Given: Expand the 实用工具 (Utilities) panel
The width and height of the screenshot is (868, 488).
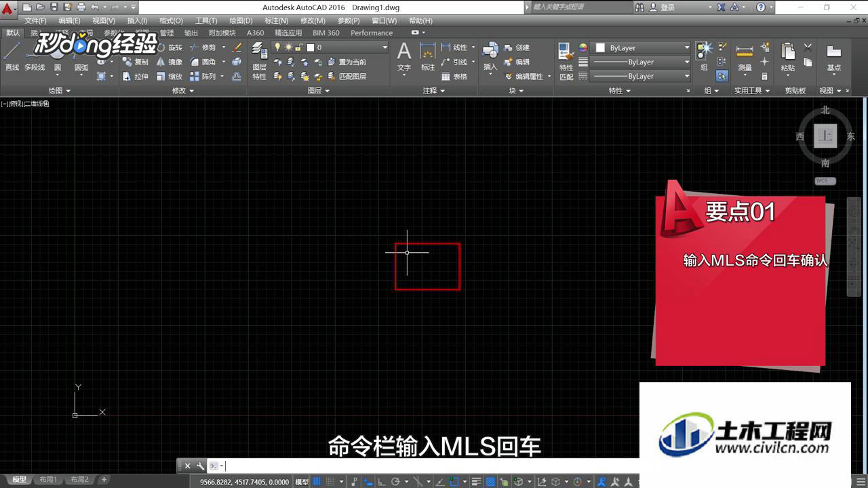Looking at the screenshot, I should point(752,90).
